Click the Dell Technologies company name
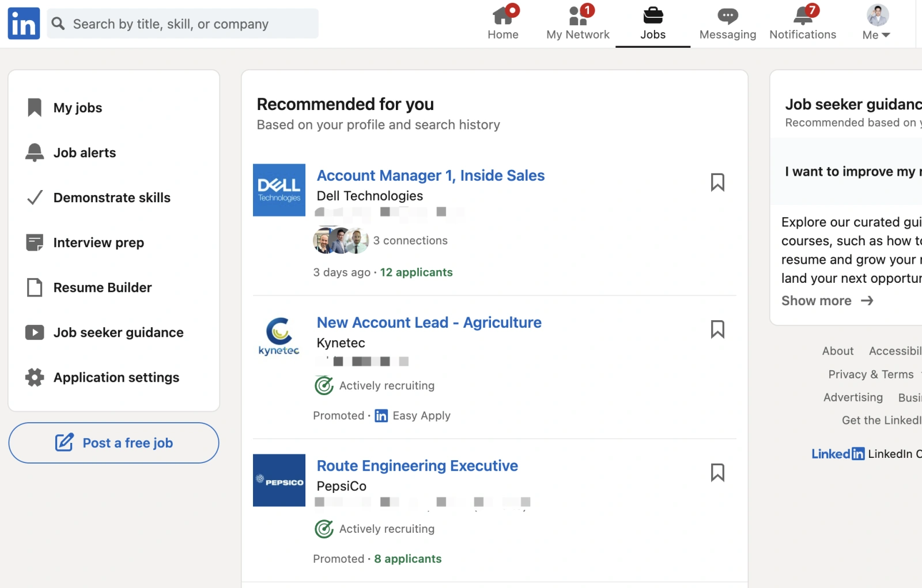922x588 pixels. 370,196
